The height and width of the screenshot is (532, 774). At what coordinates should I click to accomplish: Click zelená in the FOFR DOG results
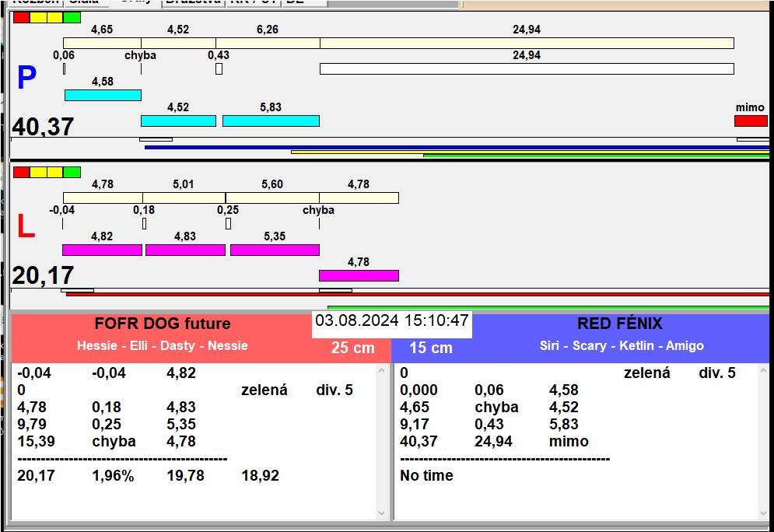click(264, 390)
